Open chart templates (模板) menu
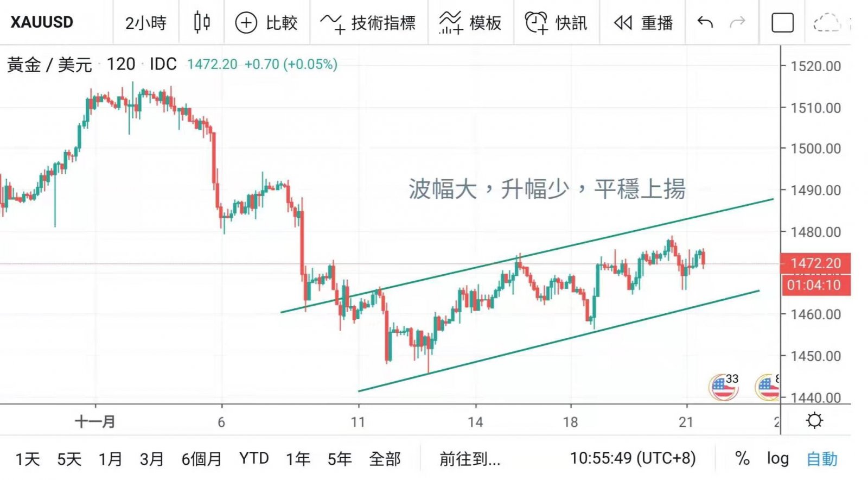The width and height of the screenshot is (868, 480). 470,23
